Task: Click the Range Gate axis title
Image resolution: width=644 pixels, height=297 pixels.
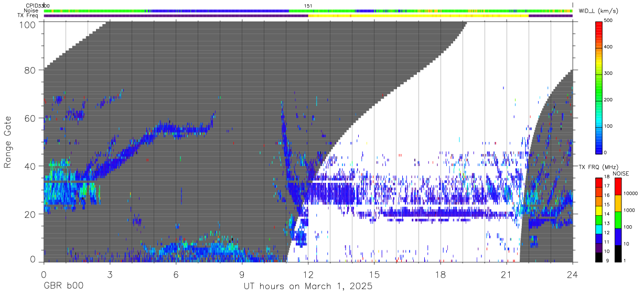Action: coord(8,141)
